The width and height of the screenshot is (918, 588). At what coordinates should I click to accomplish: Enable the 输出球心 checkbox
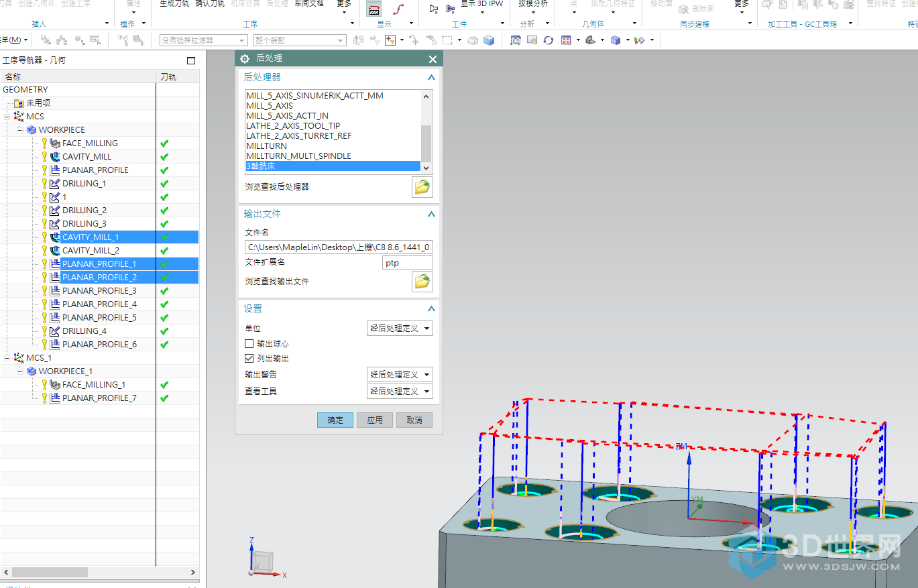tap(249, 344)
